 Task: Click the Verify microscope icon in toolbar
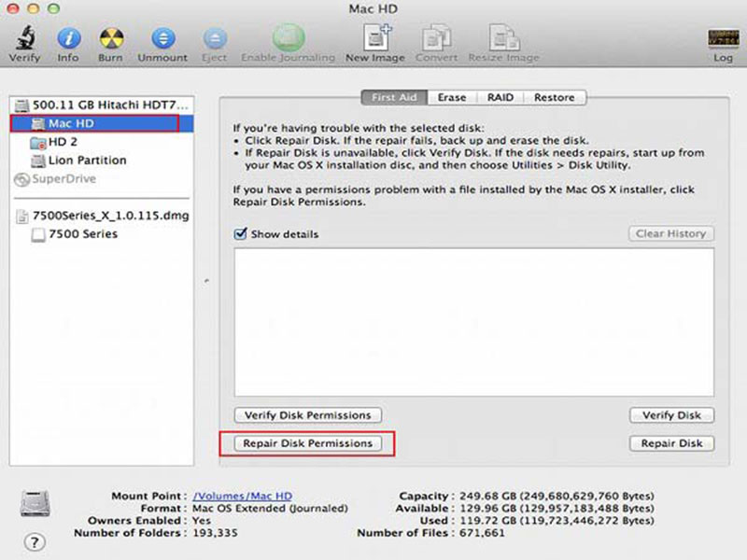tap(24, 40)
